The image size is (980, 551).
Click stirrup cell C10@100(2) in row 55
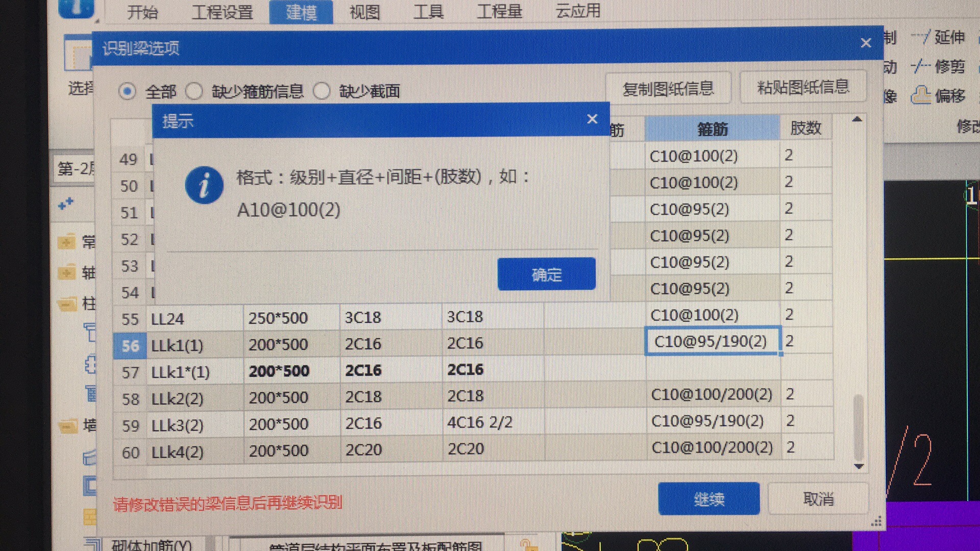point(713,315)
